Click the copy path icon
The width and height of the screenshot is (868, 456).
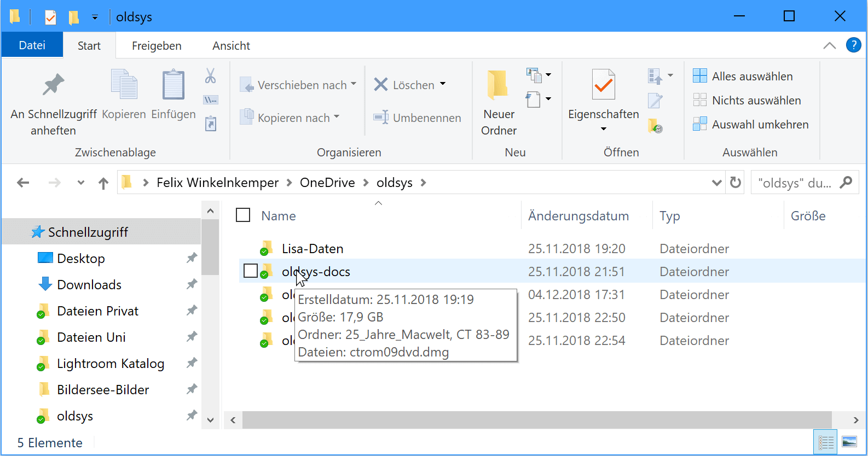(211, 100)
